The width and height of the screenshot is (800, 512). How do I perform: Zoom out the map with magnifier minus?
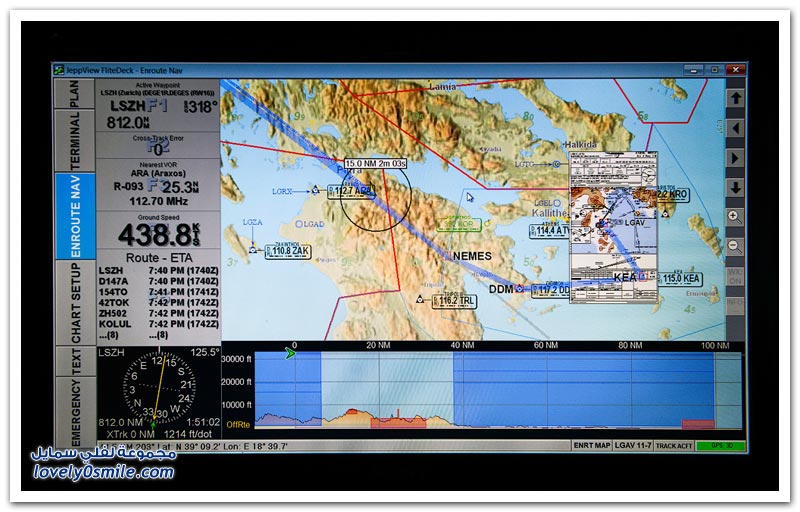click(x=735, y=245)
